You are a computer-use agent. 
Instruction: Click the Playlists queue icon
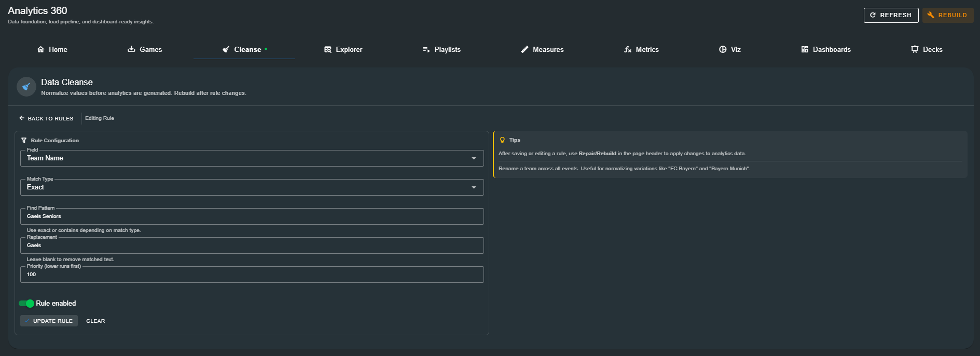[426, 49]
